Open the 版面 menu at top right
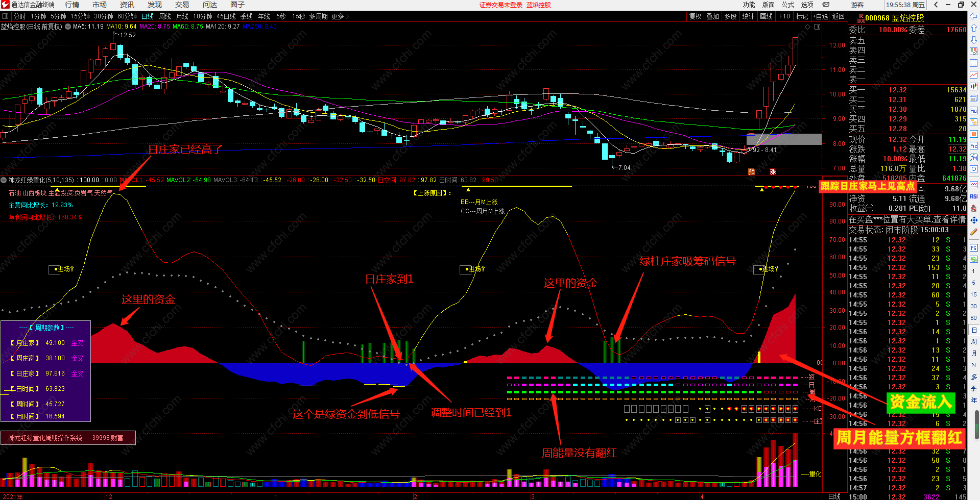980x500 pixels. [x=769, y=5]
